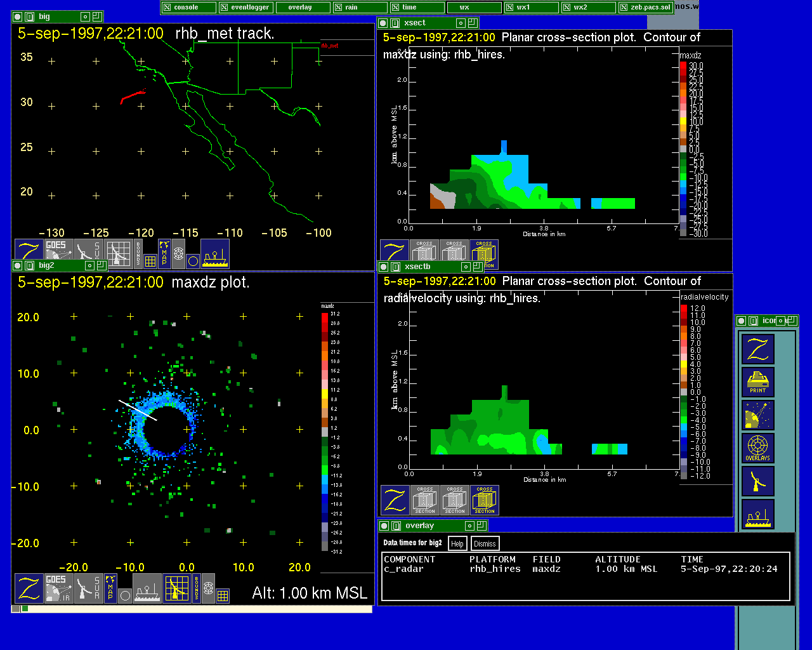Switch to the eventlogger item in top bar
Screen dimensions: 812x650
pyautogui.click(x=246, y=8)
